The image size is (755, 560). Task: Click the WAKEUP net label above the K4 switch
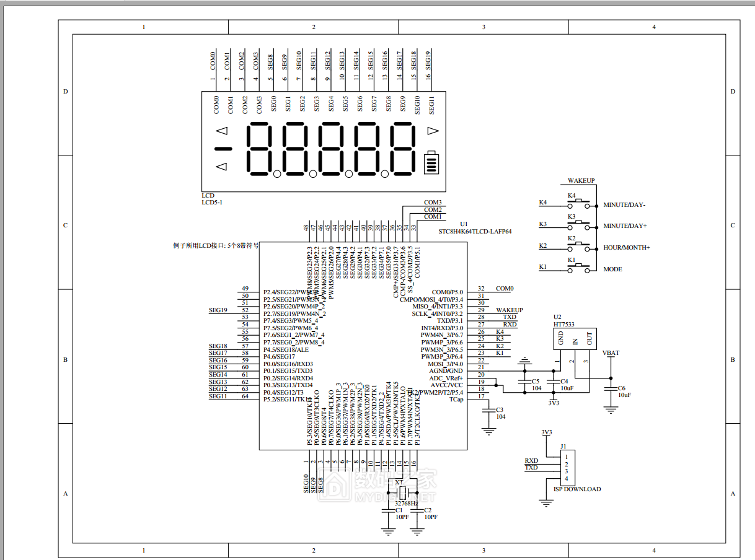pyautogui.click(x=581, y=181)
